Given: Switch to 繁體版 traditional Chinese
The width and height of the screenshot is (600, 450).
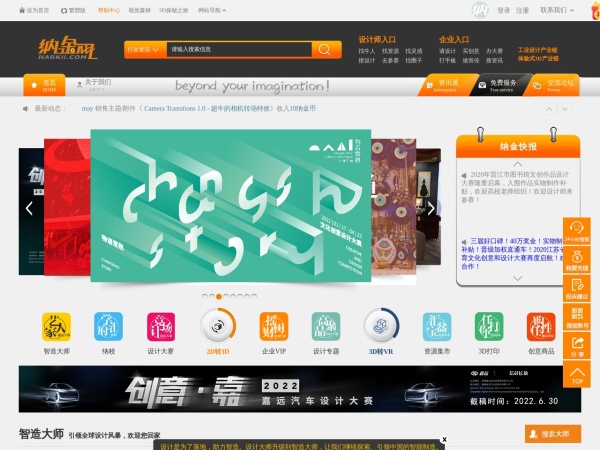Looking at the screenshot, I should coord(73,10).
